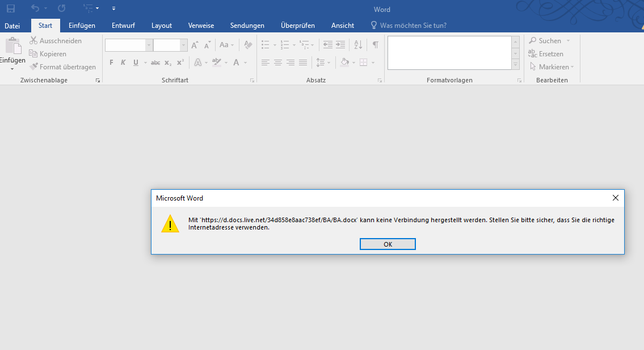Switch to the Start tab
Viewport: 644px width, 350px height.
click(45, 26)
